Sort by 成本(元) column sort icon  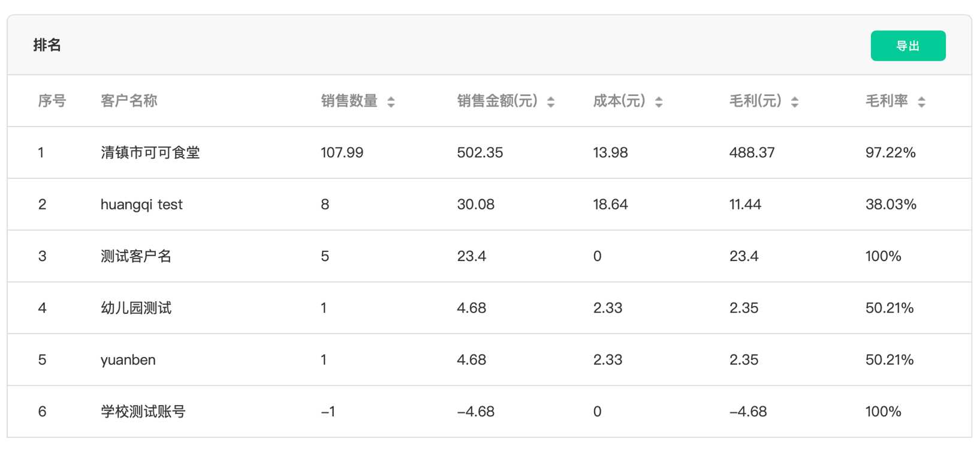tap(659, 102)
